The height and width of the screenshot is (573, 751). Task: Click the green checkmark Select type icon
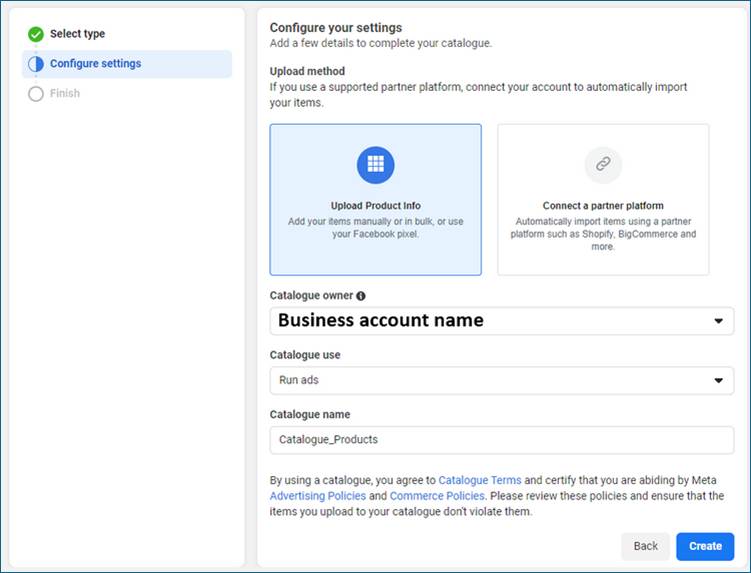(x=36, y=34)
